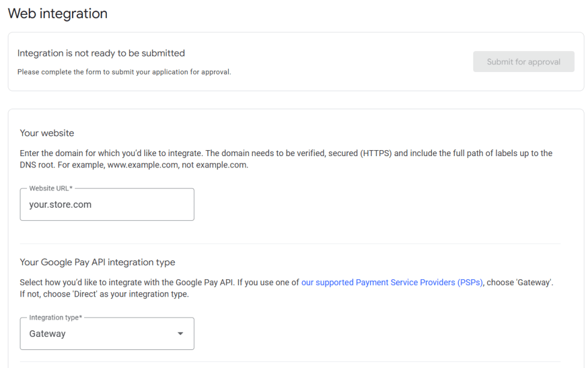
Task: Click the Web integration page heading
Action: [58, 13]
